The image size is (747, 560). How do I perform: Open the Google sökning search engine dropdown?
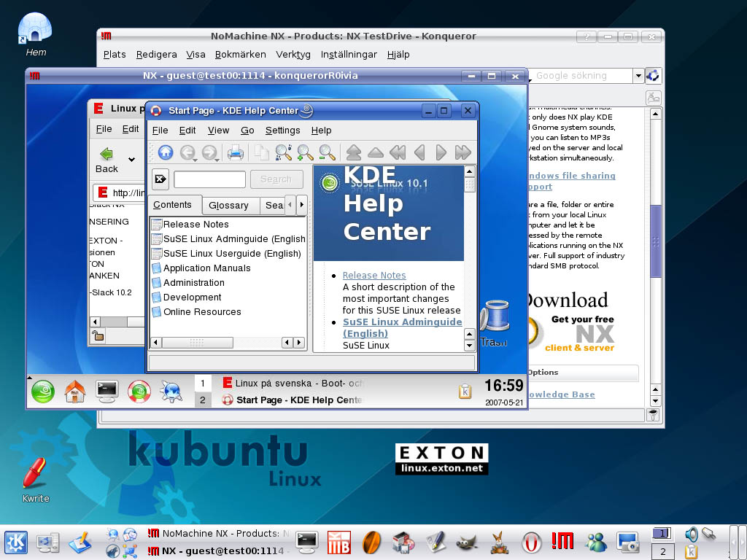coord(638,75)
